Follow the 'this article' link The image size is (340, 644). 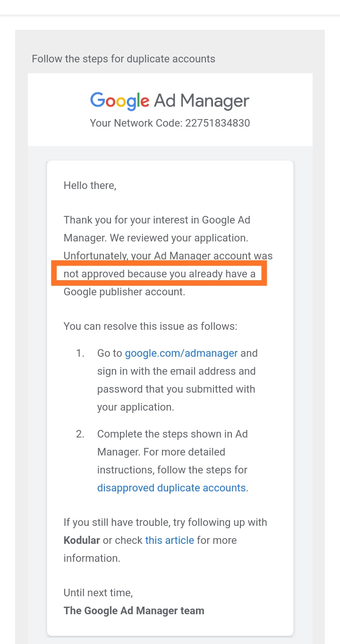coord(170,540)
